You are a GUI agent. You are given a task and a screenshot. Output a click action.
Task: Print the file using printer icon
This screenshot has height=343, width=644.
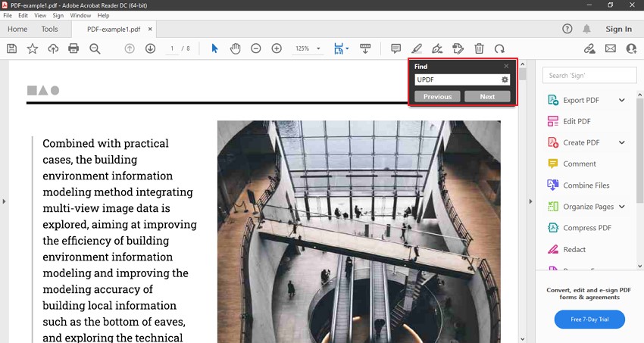[x=73, y=48]
